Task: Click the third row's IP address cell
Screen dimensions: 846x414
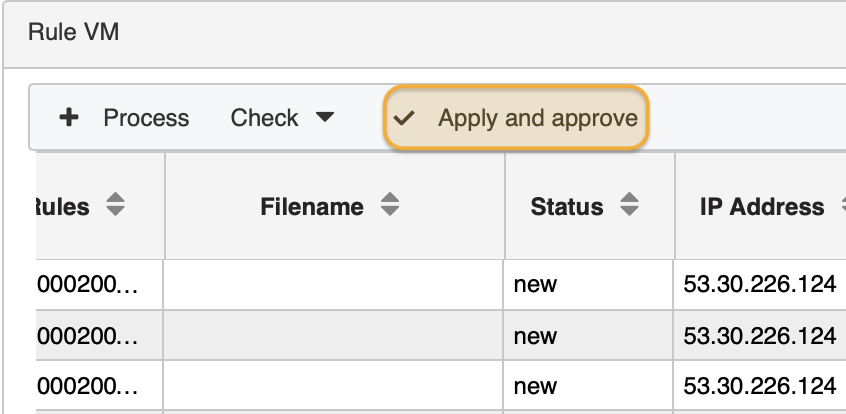Action: [759, 387]
